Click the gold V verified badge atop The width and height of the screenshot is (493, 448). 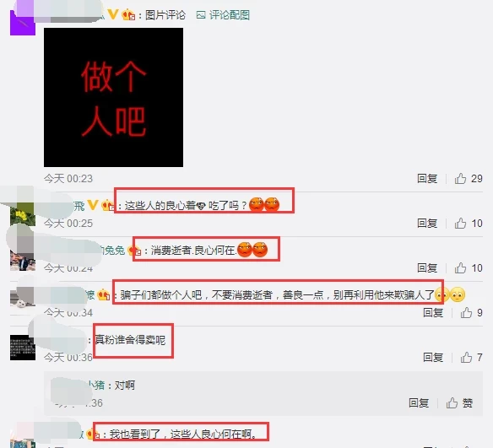[x=113, y=14]
